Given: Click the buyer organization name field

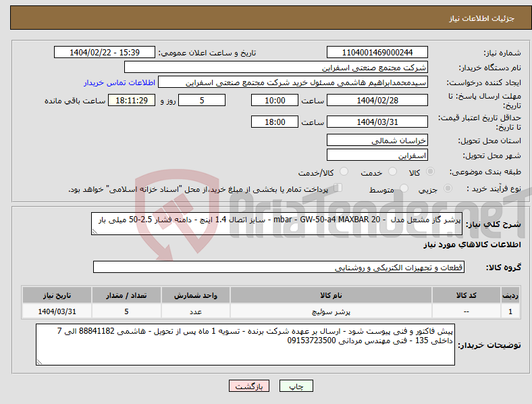Looking at the screenshot, I should (x=276, y=67).
